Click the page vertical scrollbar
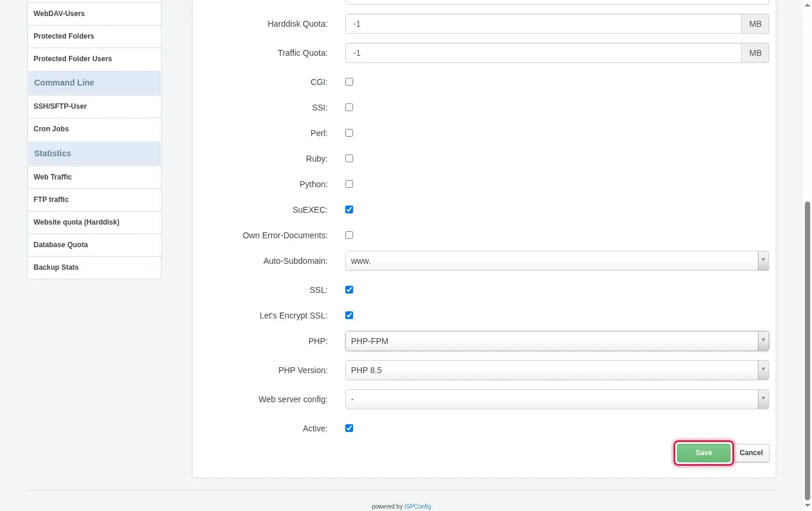The width and height of the screenshot is (812, 511). pos(807,351)
